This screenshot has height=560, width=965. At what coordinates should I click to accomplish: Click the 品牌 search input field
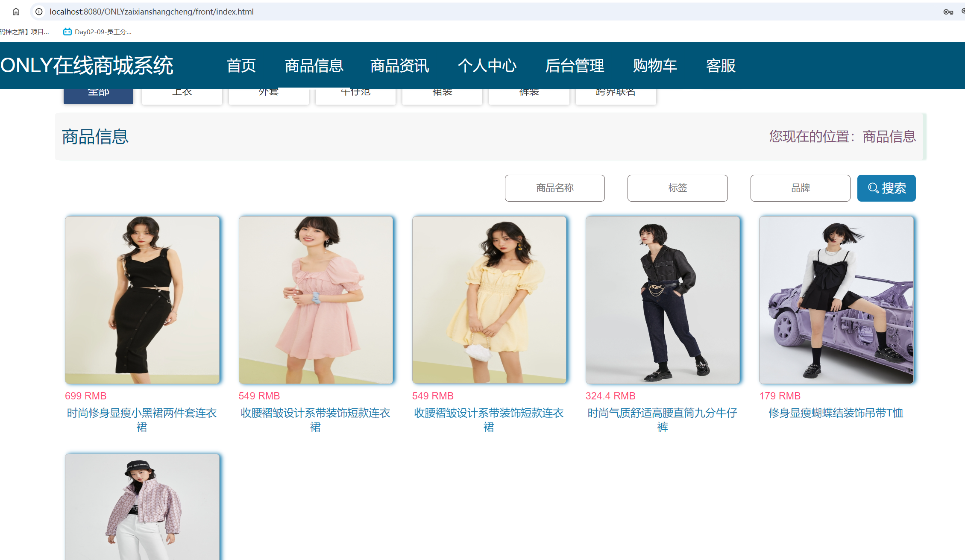(x=800, y=188)
